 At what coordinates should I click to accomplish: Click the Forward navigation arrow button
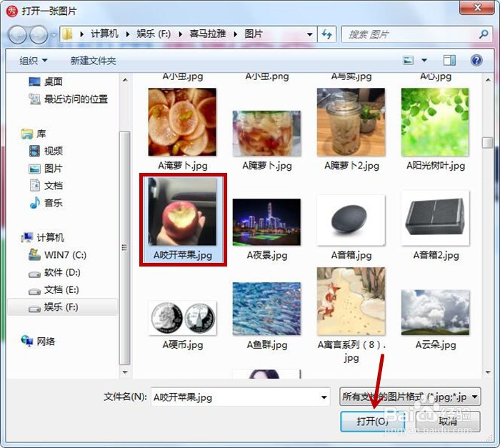(x=39, y=34)
